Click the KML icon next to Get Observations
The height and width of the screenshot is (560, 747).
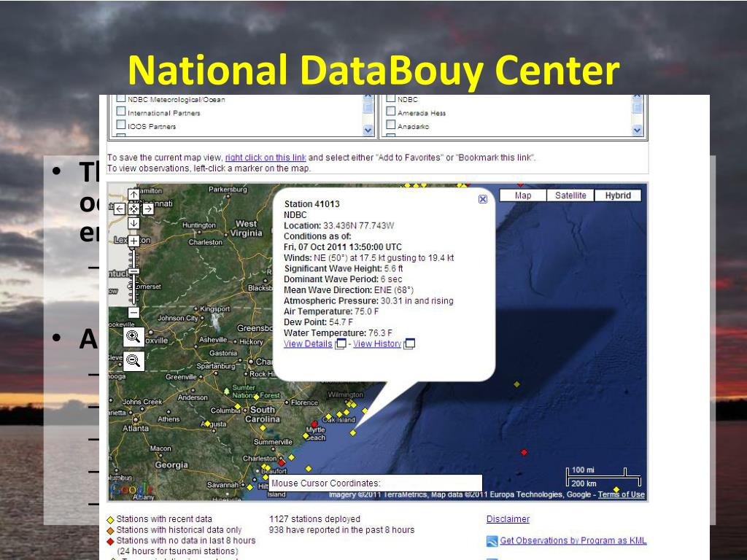click(x=492, y=541)
